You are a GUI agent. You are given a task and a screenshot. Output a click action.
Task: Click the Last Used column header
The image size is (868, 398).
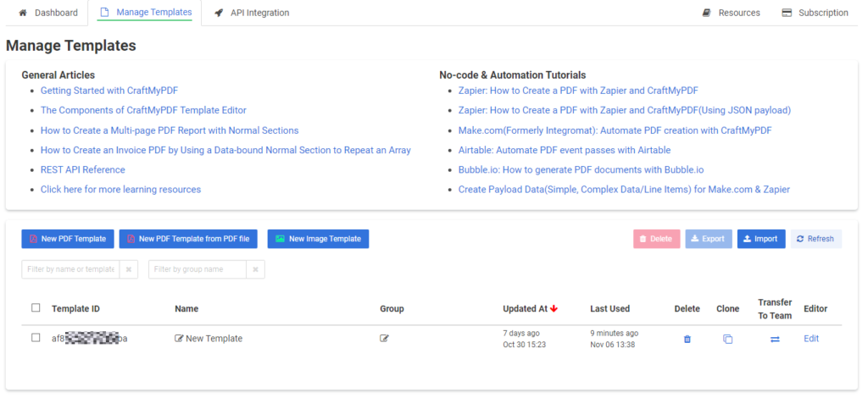click(610, 308)
